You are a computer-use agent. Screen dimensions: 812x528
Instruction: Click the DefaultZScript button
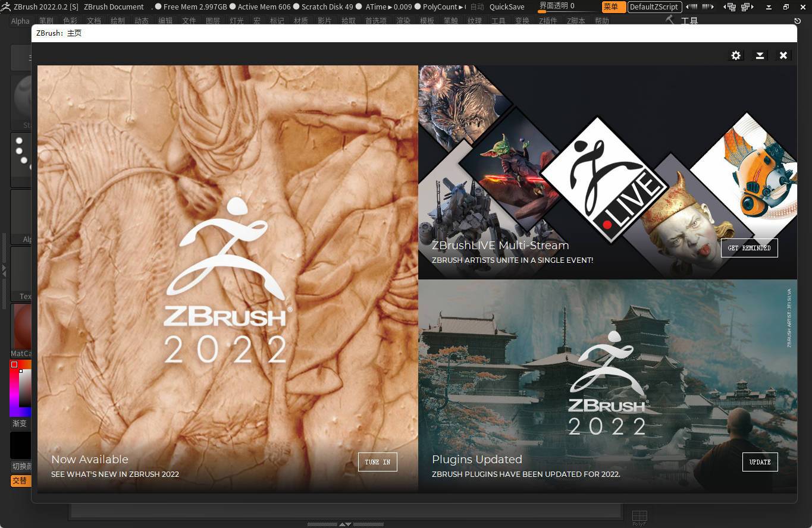tap(654, 7)
